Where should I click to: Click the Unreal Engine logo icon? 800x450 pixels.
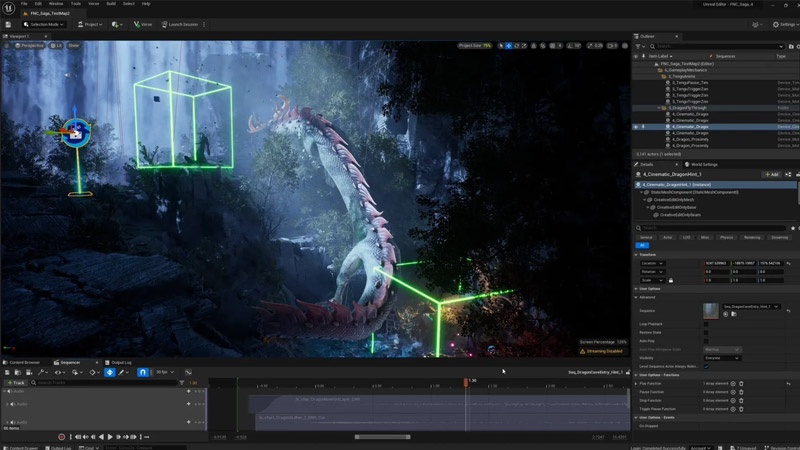(8, 7)
